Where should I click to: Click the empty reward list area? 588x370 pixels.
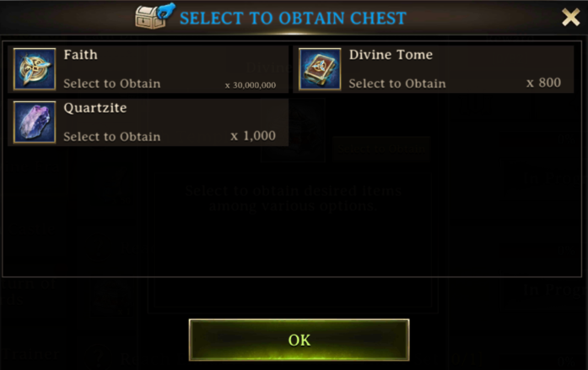coord(292,212)
